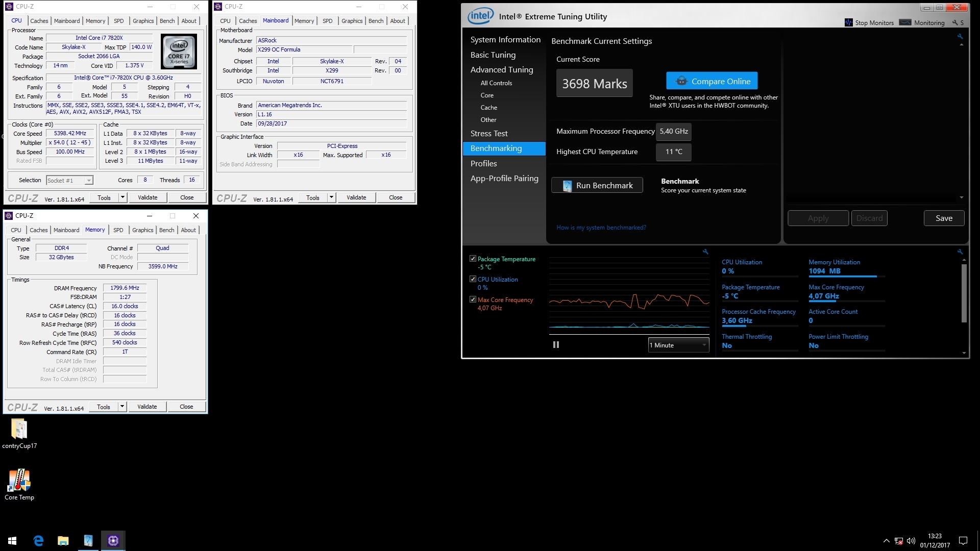
Task: Click Validate in CPU window
Action: click(x=148, y=197)
